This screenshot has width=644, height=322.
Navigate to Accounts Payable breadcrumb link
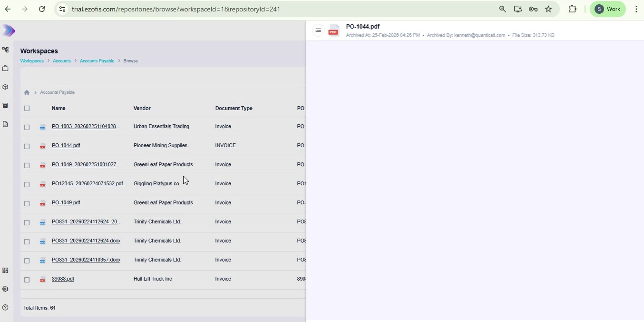(97, 61)
